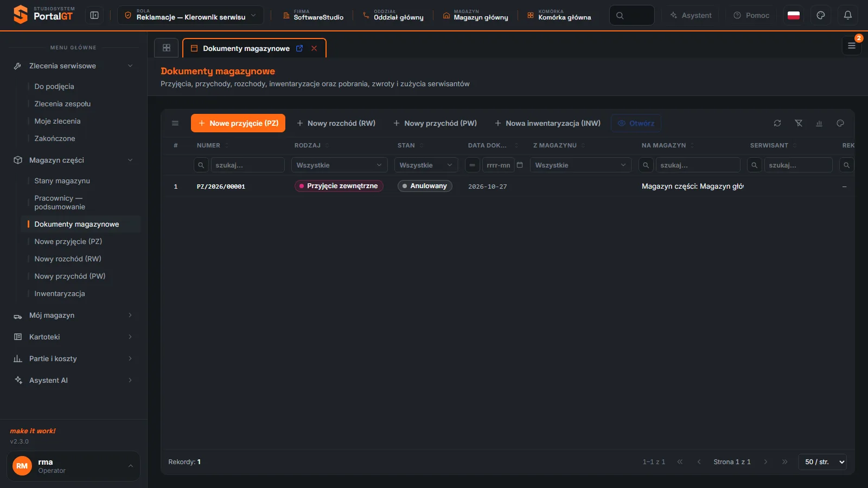Open the dashboard grid tab icon
The image size is (868, 488).
(167, 48)
